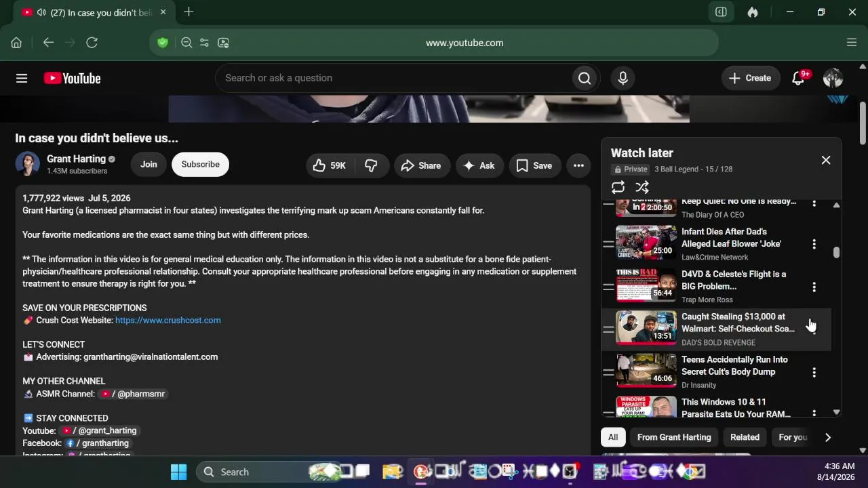Click the playlist scroll-up arrow
This screenshot has height=488, width=868.
837,205
